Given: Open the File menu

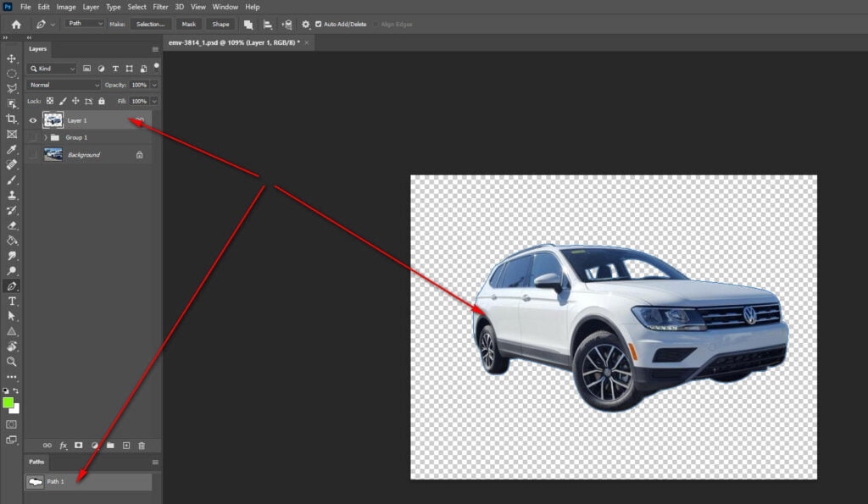Looking at the screenshot, I should pos(25,7).
